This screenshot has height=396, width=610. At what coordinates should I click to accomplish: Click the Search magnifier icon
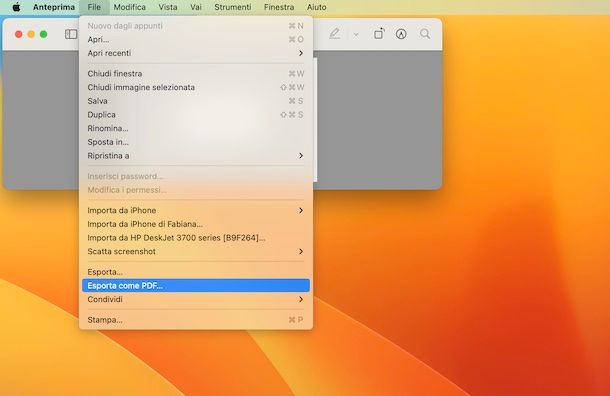(425, 34)
